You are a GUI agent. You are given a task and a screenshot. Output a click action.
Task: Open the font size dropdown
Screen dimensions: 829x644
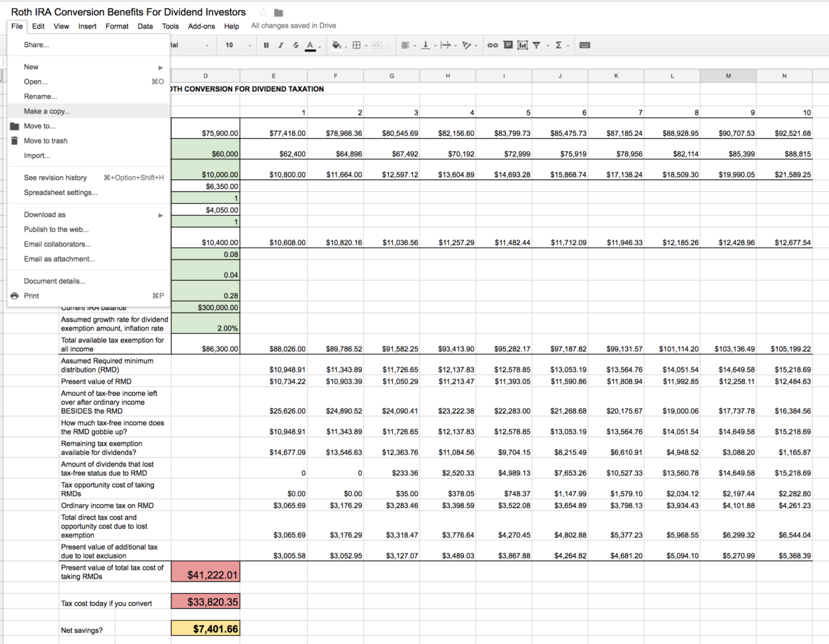point(238,45)
